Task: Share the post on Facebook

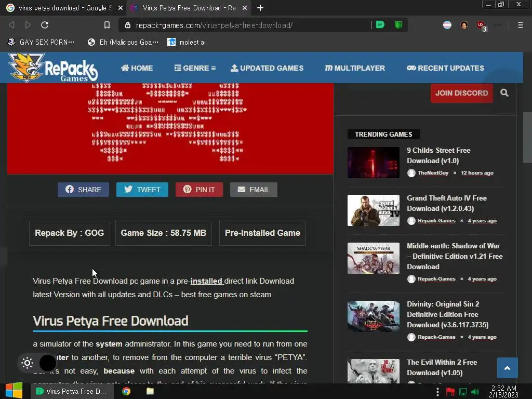Action: pyautogui.click(x=83, y=189)
